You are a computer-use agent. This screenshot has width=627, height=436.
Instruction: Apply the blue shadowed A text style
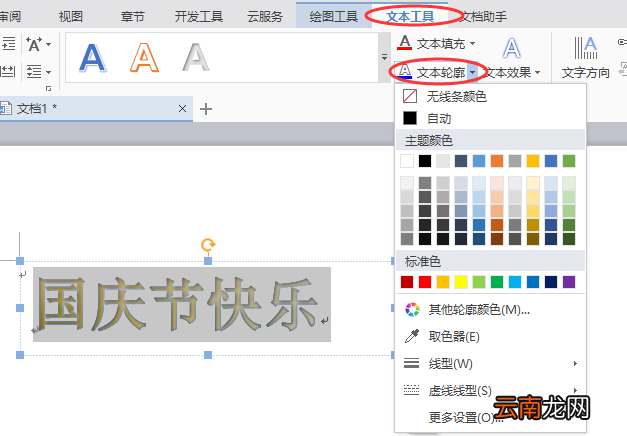(92, 58)
